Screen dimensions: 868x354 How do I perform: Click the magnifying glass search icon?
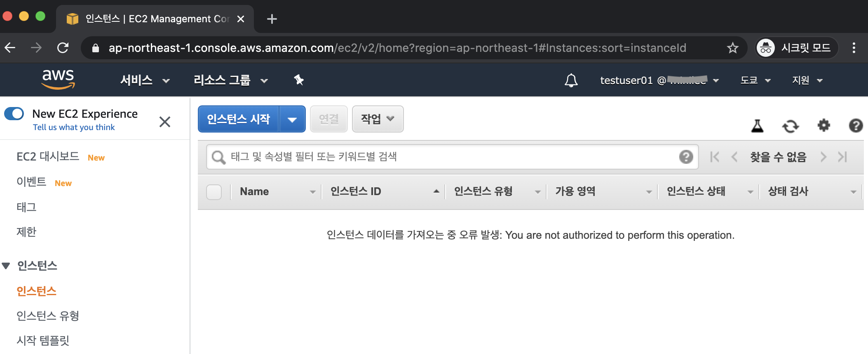(218, 157)
